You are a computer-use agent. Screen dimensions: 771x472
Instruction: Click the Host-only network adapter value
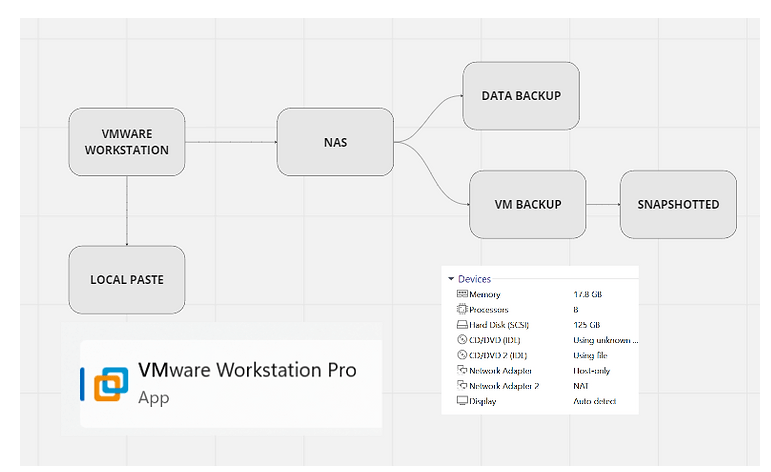592,371
